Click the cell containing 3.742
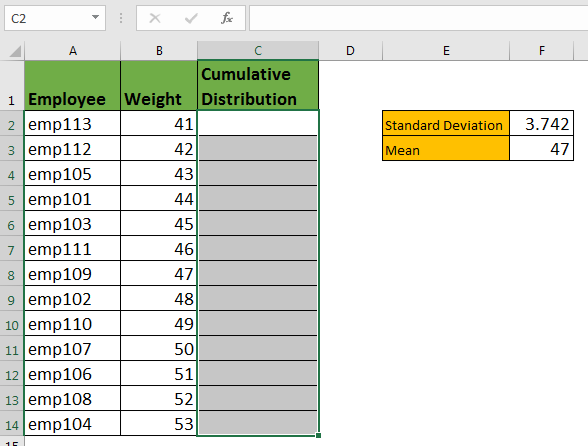Viewport: 588px width, 446px height. [542, 123]
